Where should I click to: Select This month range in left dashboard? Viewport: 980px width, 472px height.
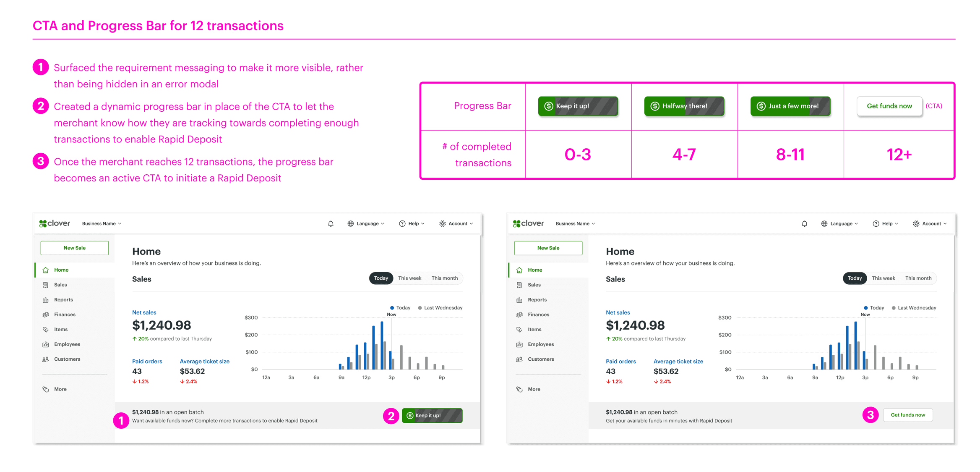[445, 278]
